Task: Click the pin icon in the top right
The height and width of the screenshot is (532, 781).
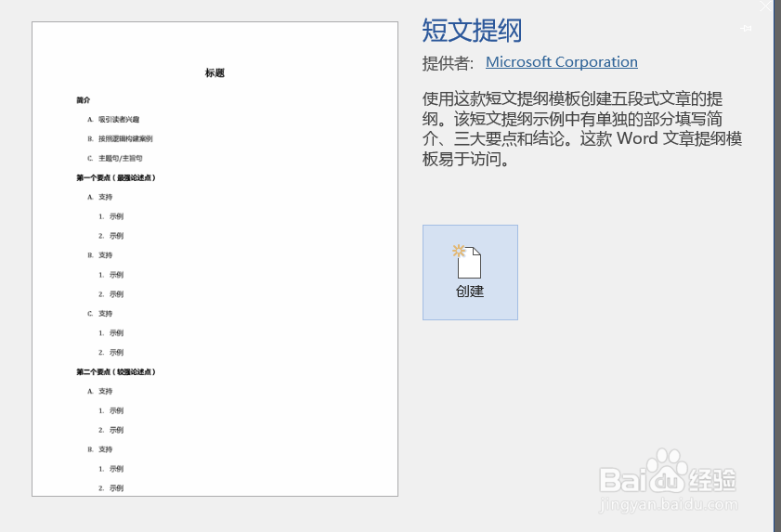Action: tap(746, 29)
